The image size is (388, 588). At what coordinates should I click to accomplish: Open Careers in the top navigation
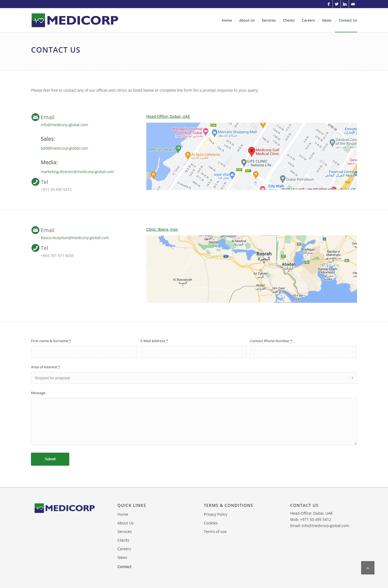click(x=308, y=20)
